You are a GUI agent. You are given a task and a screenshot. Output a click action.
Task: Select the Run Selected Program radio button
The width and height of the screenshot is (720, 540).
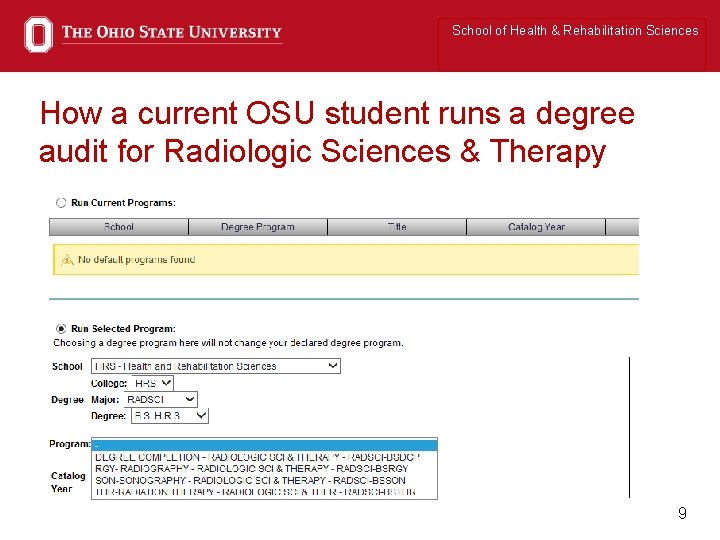pos(61,329)
